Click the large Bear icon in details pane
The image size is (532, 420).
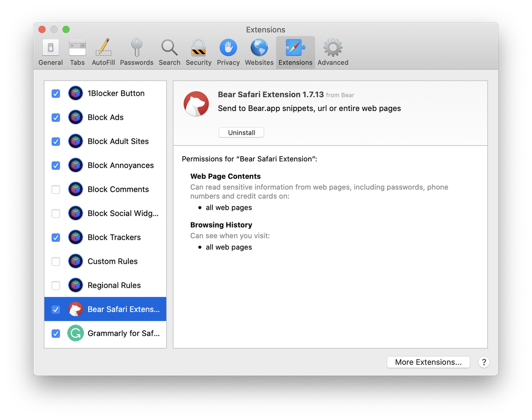(x=196, y=104)
